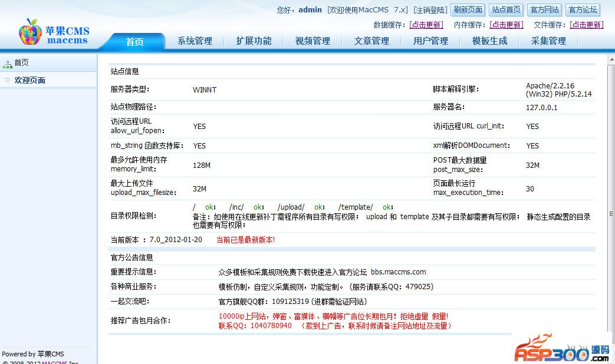Click the 128M memory_limit value
This screenshot has height=364, width=615.
pos(202,166)
